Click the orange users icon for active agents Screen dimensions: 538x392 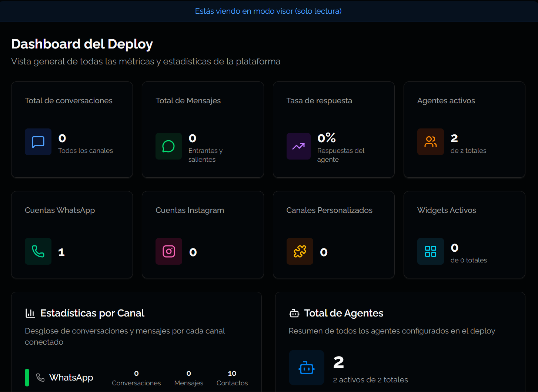(x=430, y=142)
